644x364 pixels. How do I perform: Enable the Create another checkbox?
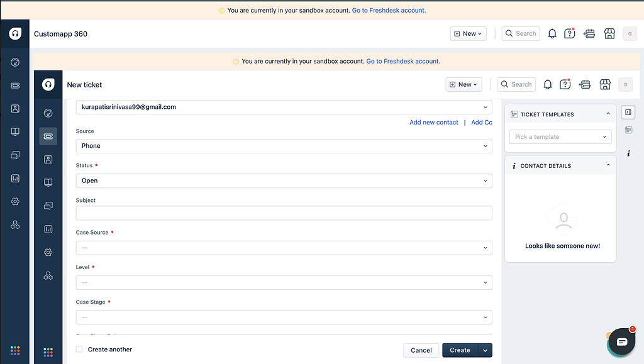click(x=79, y=349)
